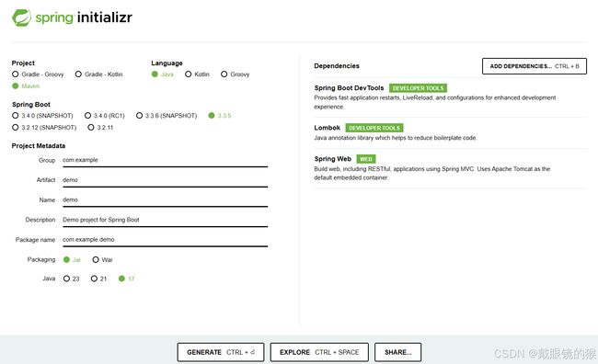Click the Package name field
Image resolution: width=598 pixels, height=364 pixels.
pos(165,240)
